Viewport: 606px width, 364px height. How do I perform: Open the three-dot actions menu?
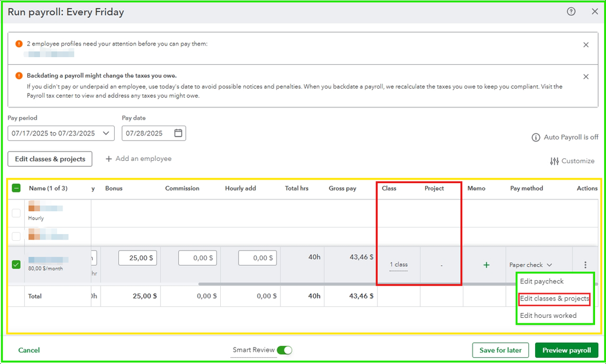(x=585, y=265)
